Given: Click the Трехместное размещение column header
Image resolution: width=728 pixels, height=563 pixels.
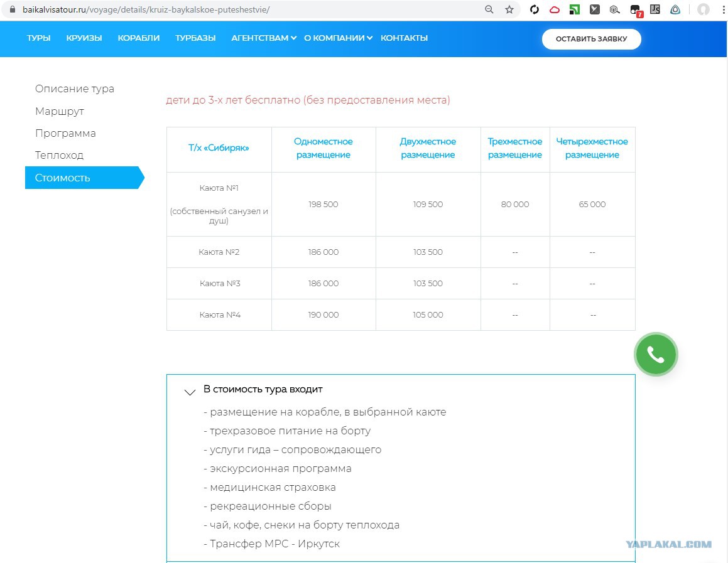Looking at the screenshot, I should tap(515, 148).
